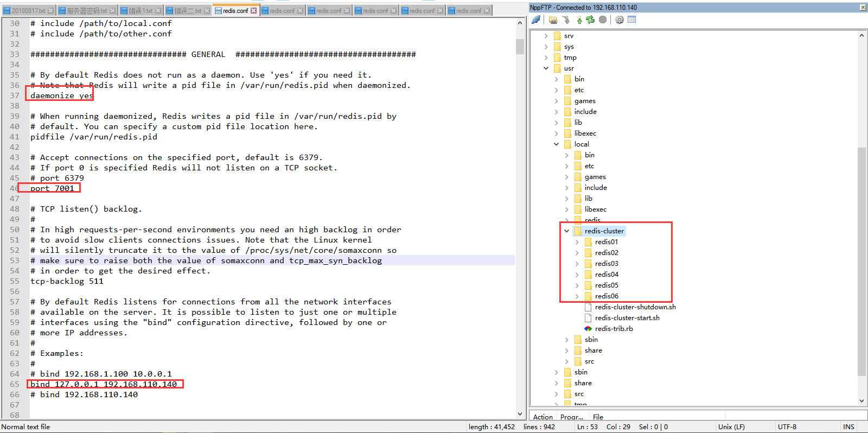Select redis-cluster-start.sh in the file tree

627,318
